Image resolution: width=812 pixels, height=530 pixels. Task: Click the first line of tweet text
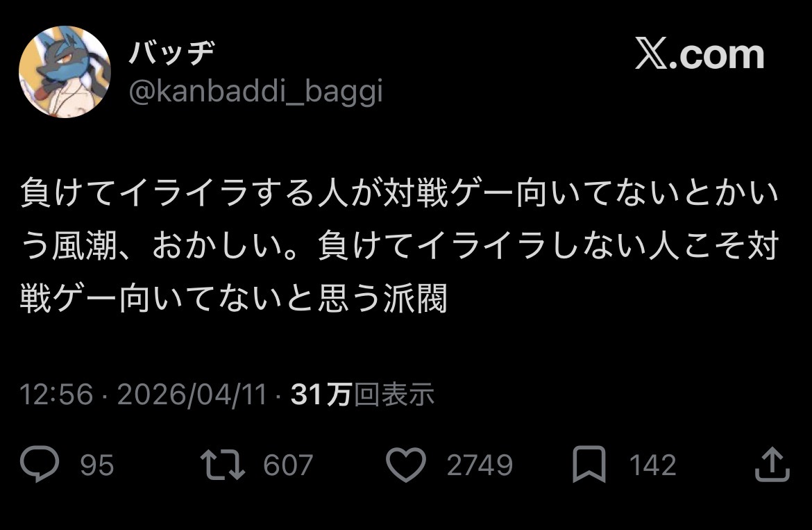coord(399,192)
